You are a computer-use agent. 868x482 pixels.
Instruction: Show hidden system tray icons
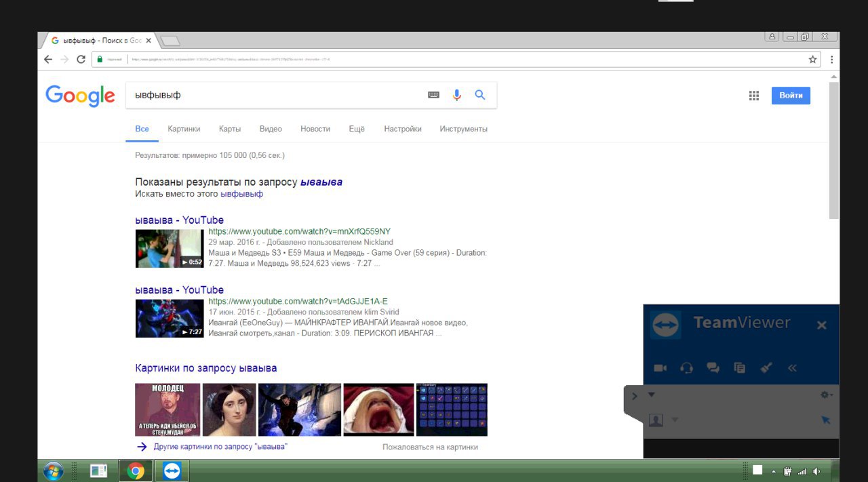(x=774, y=471)
